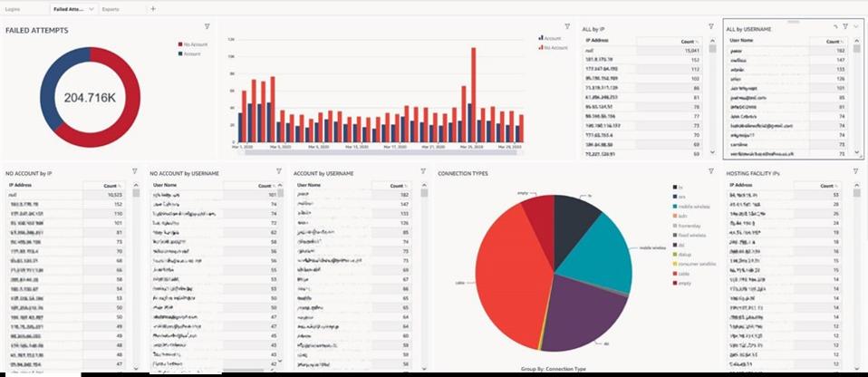Open filter on Hosting Facility IPs panel
This screenshot has height=377, width=868.
pyautogui.click(x=855, y=170)
